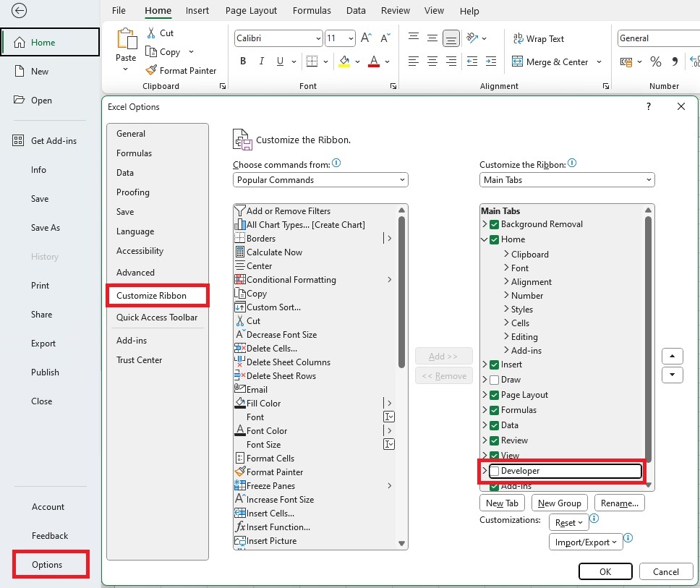Click the Percent Style icon
This screenshot has height=588, width=700.
click(x=655, y=61)
